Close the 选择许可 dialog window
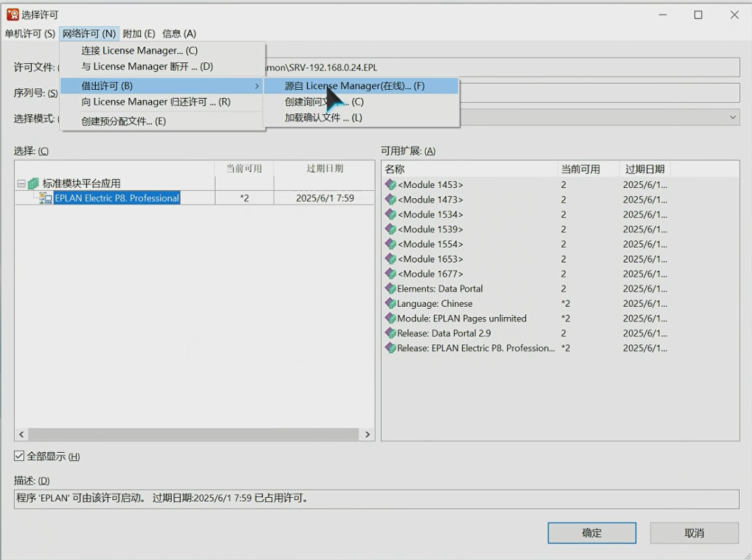The height and width of the screenshot is (560, 752). coord(734,15)
